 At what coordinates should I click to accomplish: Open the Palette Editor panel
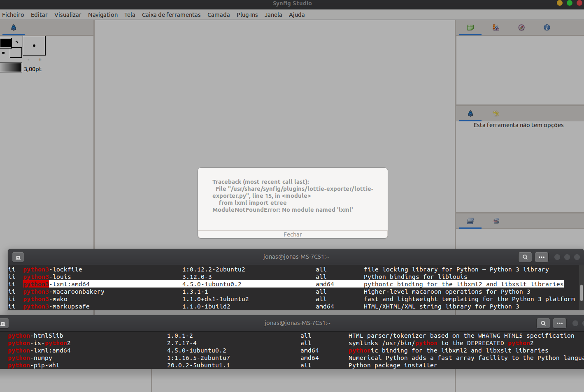496,28
